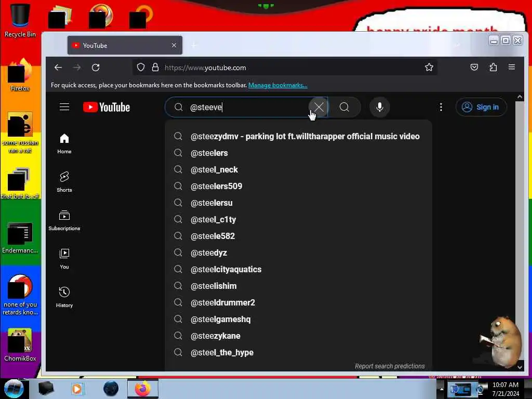Click the Sign in button
532x399 pixels.
[x=481, y=107]
